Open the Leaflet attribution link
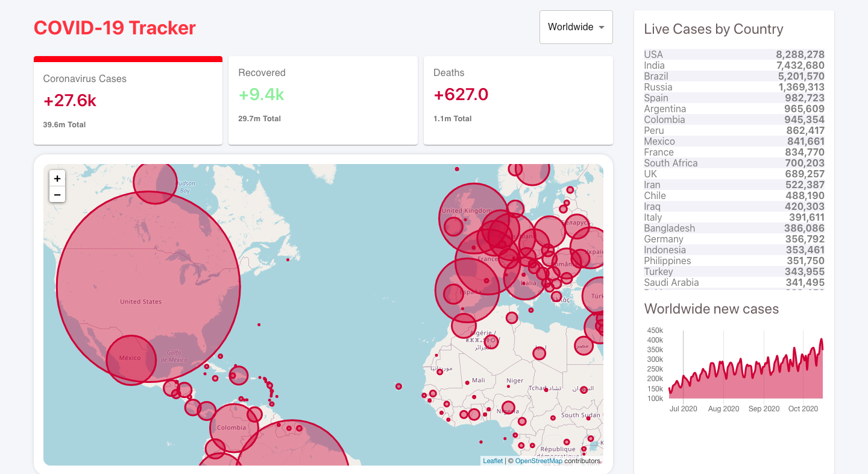Image resolution: width=868 pixels, height=474 pixels. tap(492, 461)
